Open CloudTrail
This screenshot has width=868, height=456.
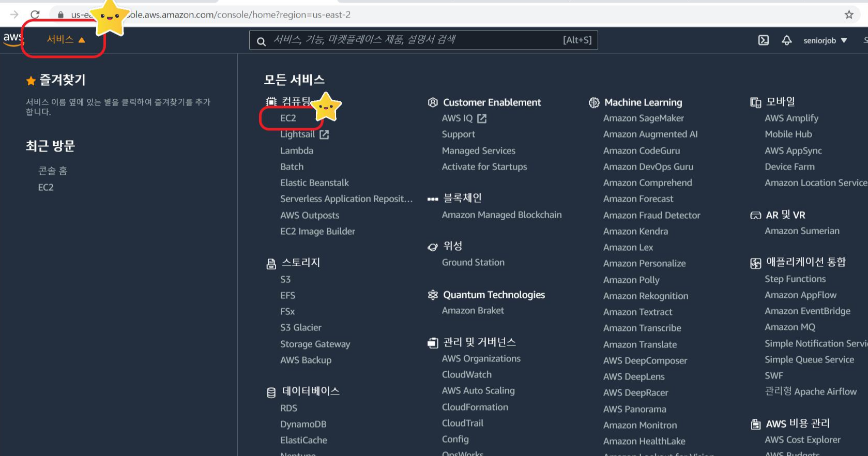click(463, 423)
